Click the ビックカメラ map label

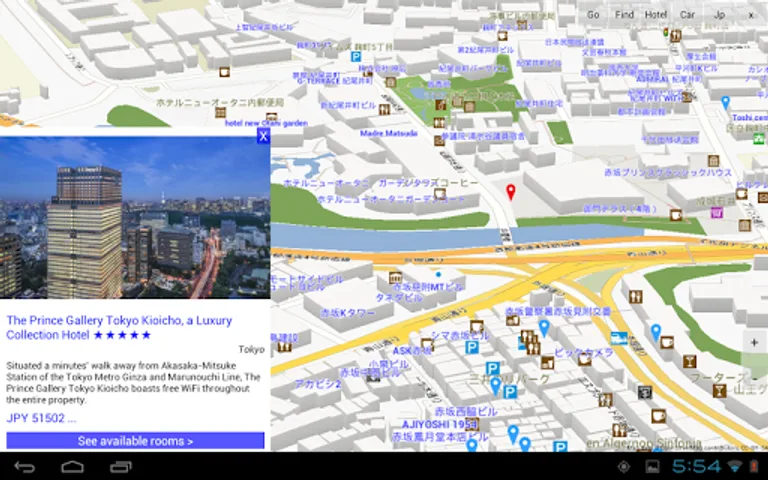[x=583, y=352]
